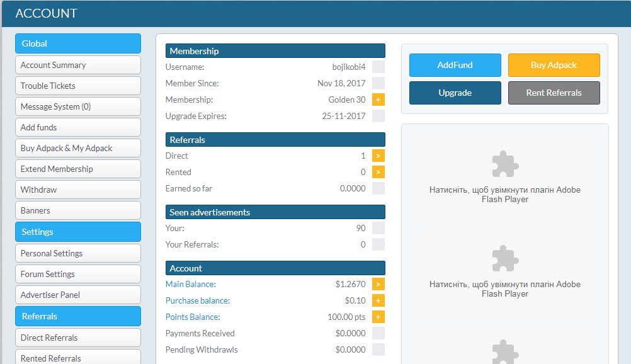Go to Personal Settings
This screenshot has height=364, width=631.
click(78, 253)
